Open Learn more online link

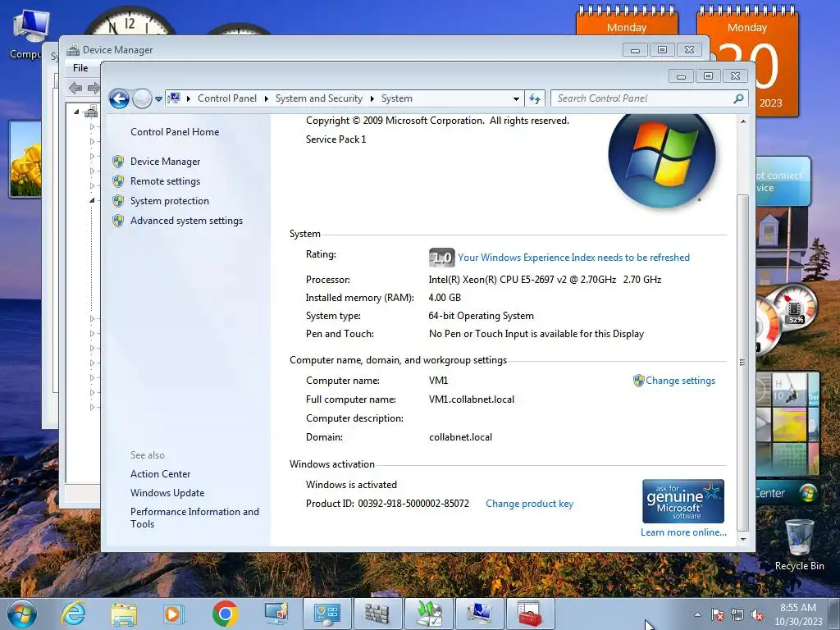tap(683, 532)
